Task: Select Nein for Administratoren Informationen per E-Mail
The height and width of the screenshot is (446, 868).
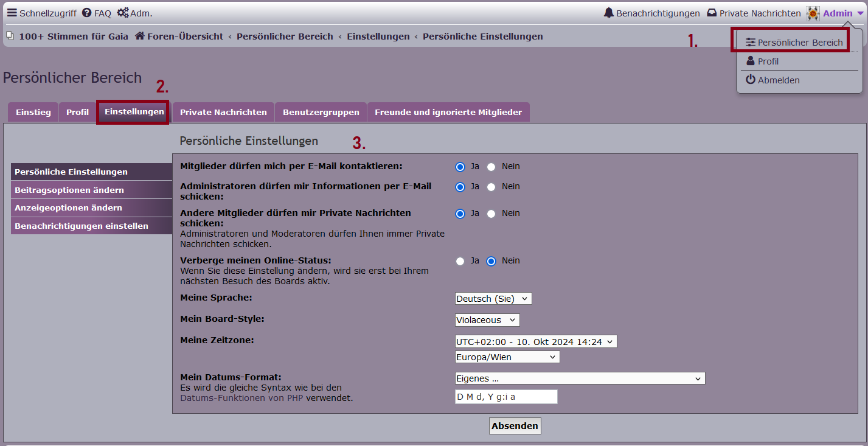Action: [491, 187]
